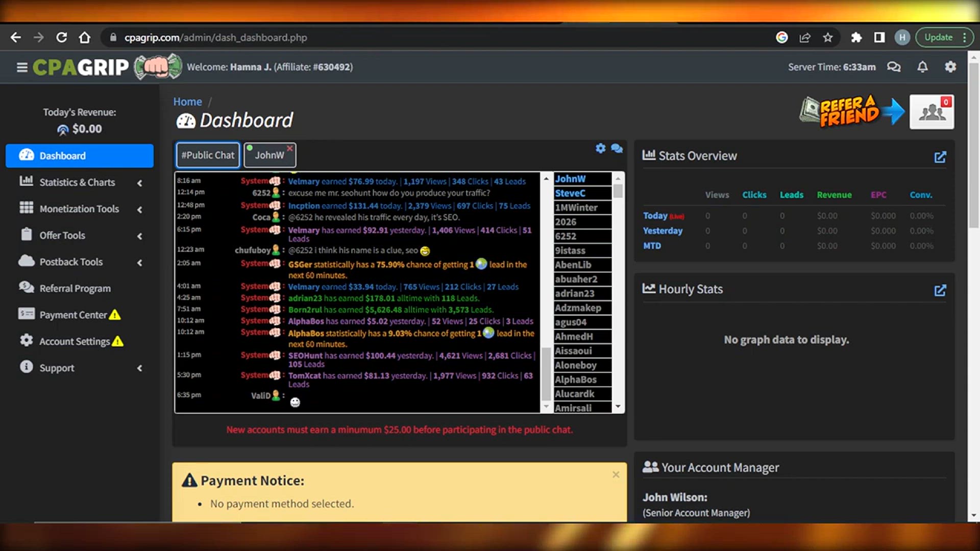Image resolution: width=980 pixels, height=551 pixels.
Task: Toggle browser side panel
Action: (879, 37)
